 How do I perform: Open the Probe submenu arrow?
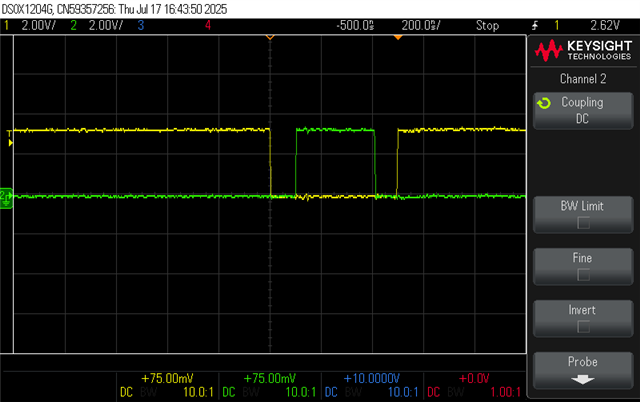(x=582, y=380)
